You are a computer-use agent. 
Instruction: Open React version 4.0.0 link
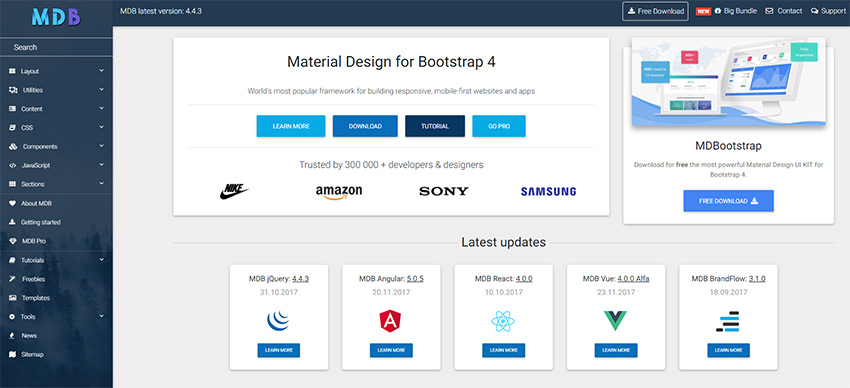(x=524, y=279)
